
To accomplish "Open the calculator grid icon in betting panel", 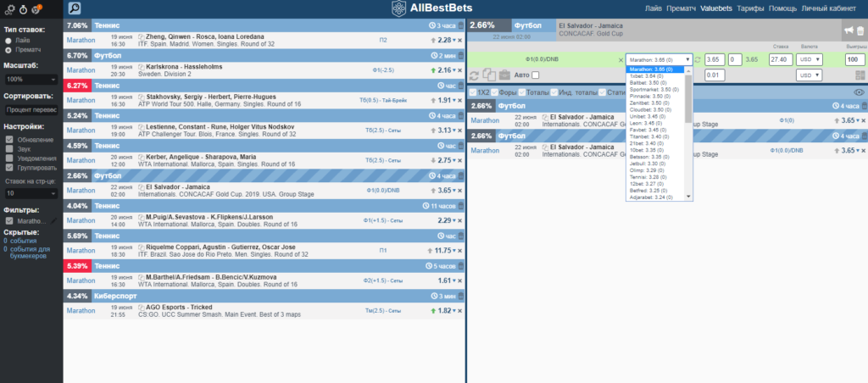I will pos(860,75).
